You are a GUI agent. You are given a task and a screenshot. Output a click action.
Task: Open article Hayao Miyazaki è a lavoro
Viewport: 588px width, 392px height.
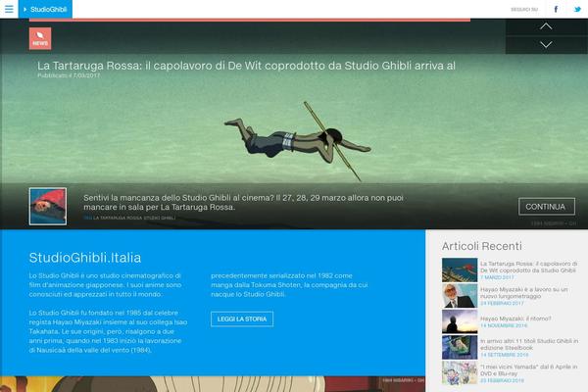[x=523, y=293]
